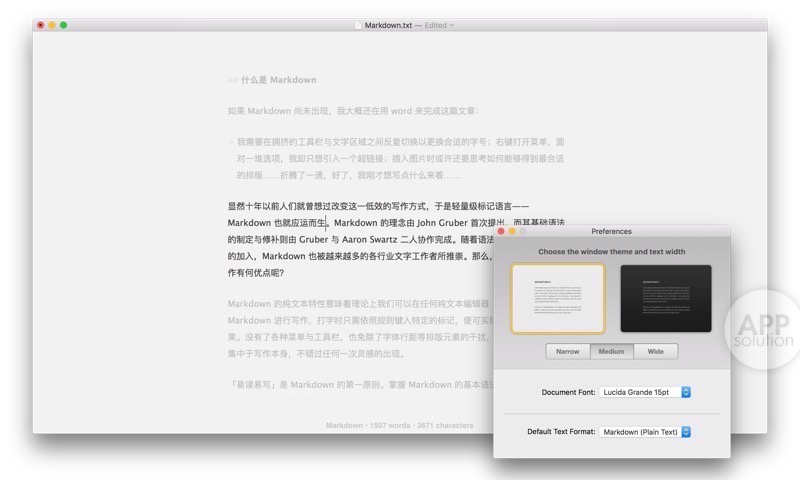Image resolution: width=800 pixels, height=480 pixels.
Task: Expand the Default Text Format dropdown
Action: coord(645,432)
